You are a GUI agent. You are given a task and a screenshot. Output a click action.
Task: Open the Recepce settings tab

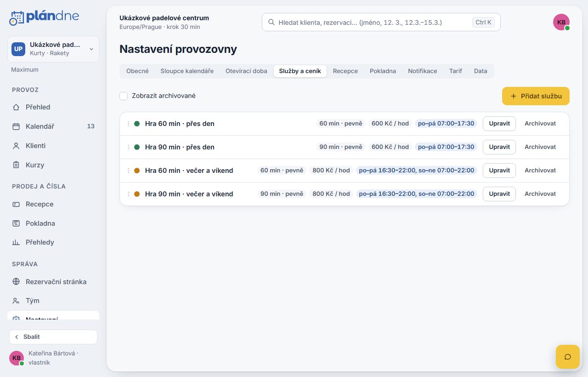[x=345, y=71]
